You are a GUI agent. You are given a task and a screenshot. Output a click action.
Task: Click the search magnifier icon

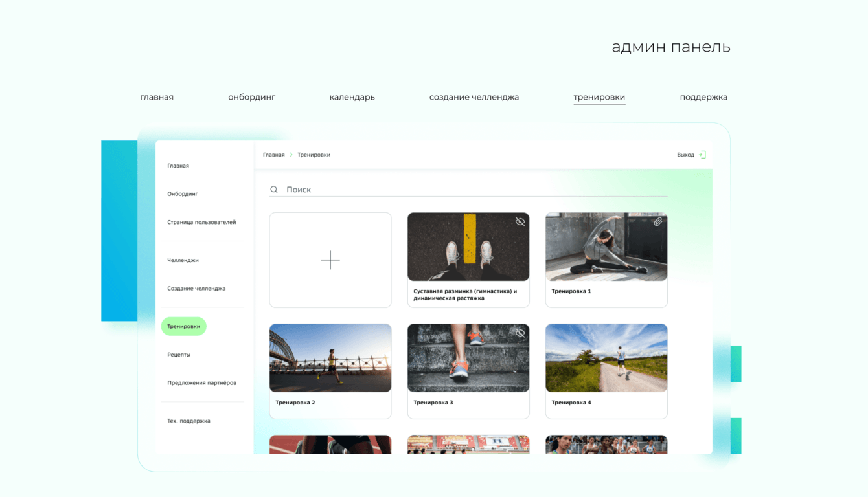tap(274, 190)
